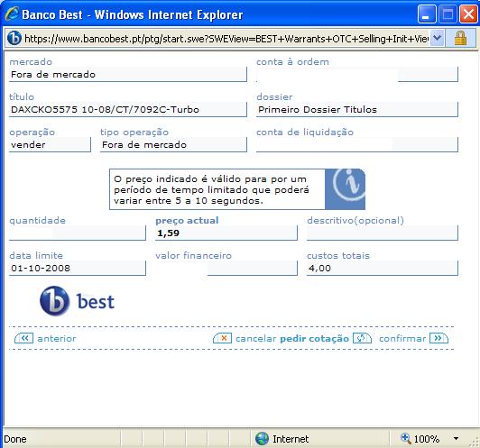Image resolution: width=480 pixels, height=448 pixels.
Task: Click the pedir cotação refresh icon
Action: pos(362,338)
